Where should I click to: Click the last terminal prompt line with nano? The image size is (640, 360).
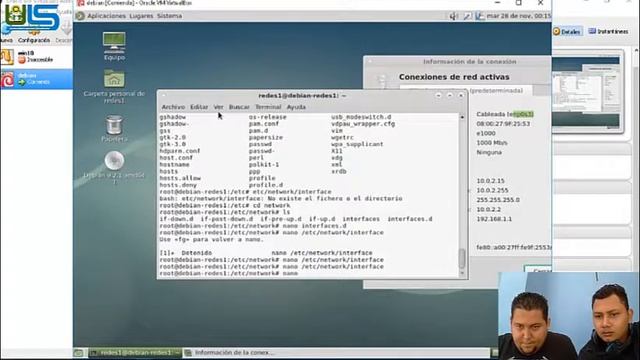(x=229, y=273)
